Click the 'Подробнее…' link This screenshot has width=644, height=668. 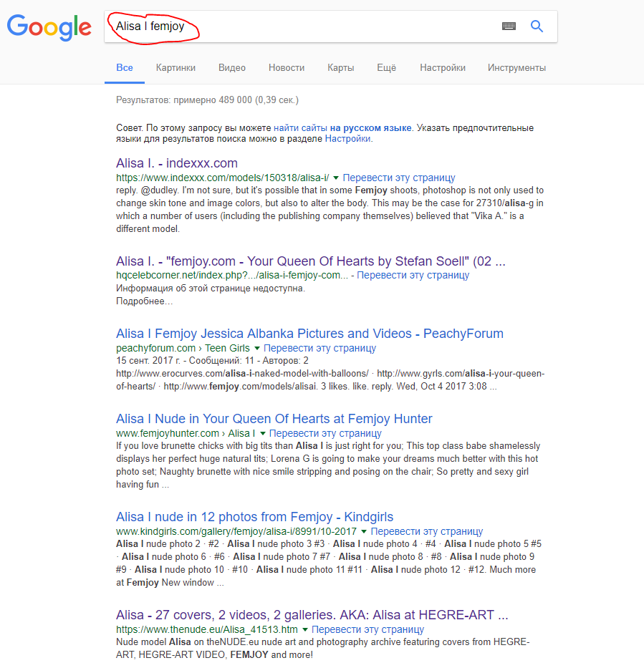pos(144,301)
